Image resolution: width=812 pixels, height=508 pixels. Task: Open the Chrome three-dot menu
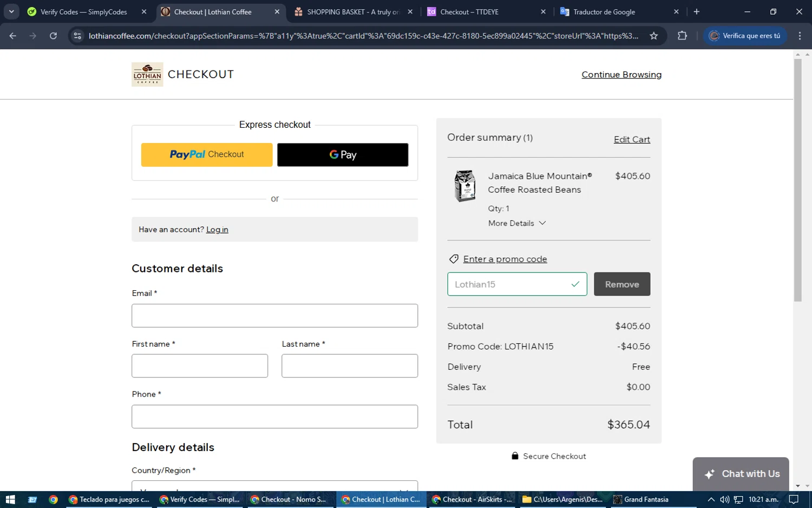click(x=800, y=36)
